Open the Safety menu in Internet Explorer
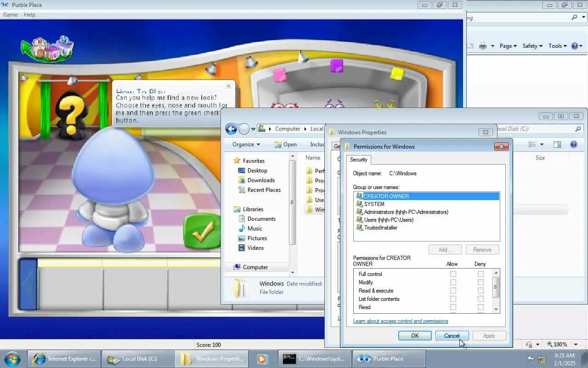Screen dimensions: 588x368 (x=532, y=46)
